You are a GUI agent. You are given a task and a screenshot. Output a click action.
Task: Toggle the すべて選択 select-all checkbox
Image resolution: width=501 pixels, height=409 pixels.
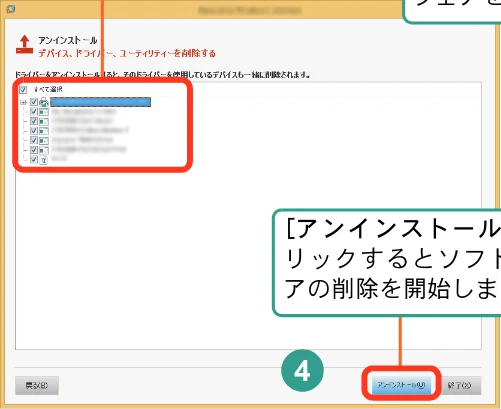(23, 89)
